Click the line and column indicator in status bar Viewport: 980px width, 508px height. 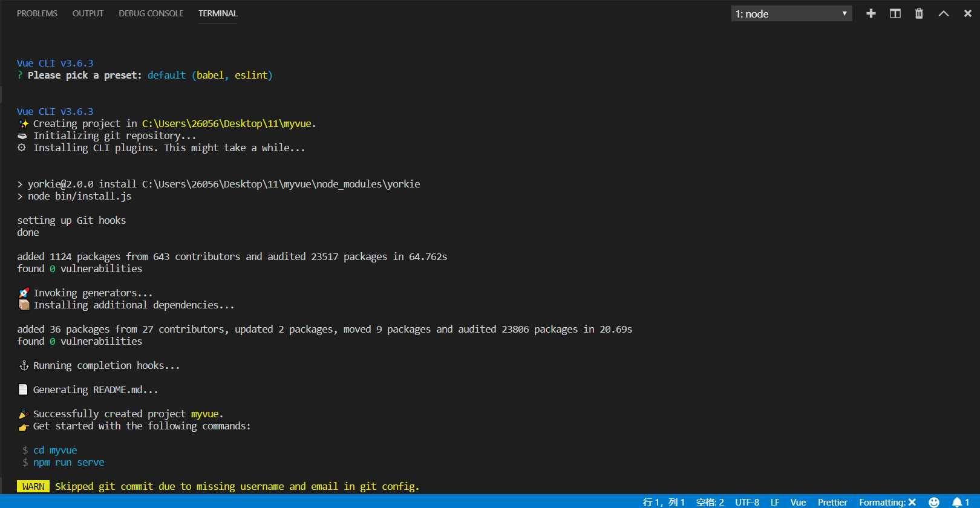point(664,502)
